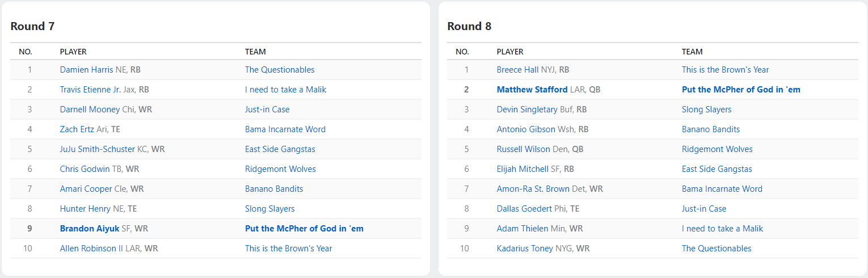Click Bama Incarnate Word team in Round 7
The height and width of the screenshot is (278, 868).
(285, 129)
